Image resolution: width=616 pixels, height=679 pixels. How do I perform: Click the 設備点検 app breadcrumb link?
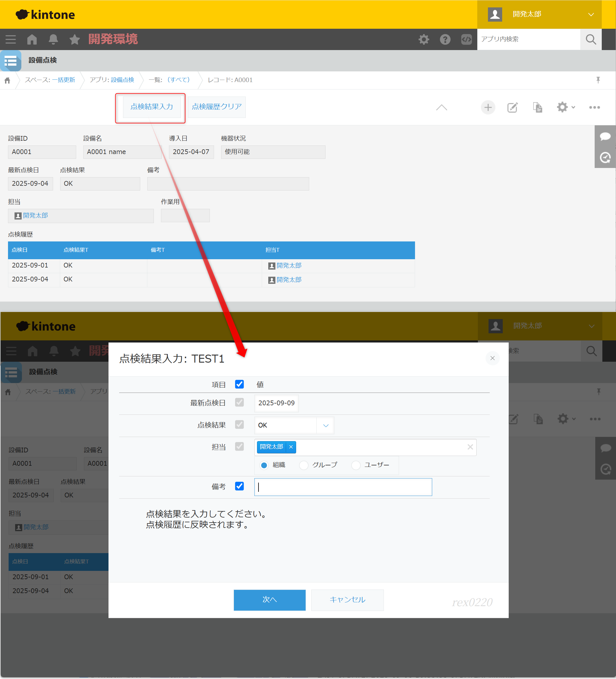point(122,80)
